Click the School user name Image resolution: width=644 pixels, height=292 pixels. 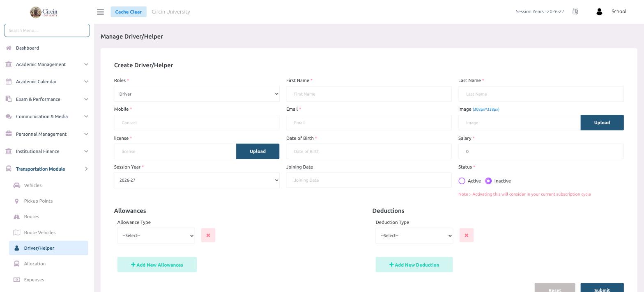coord(619,11)
